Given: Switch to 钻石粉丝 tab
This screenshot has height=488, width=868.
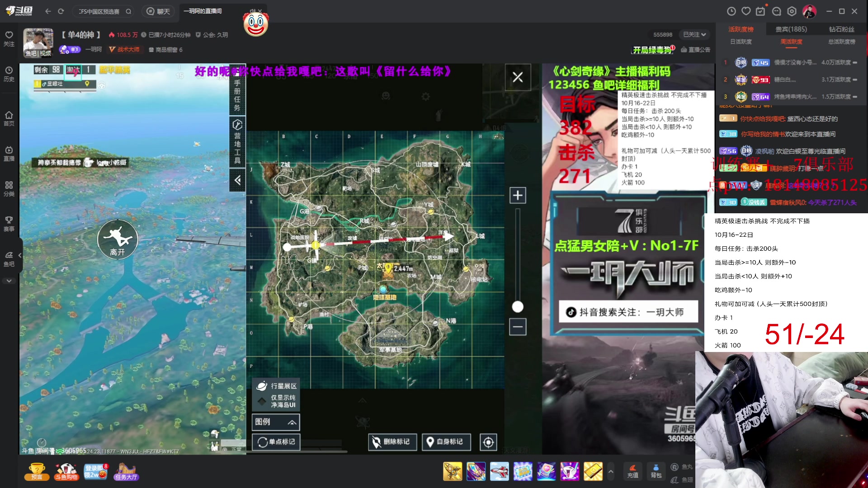Looking at the screenshot, I should pyautogui.click(x=842, y=29).
